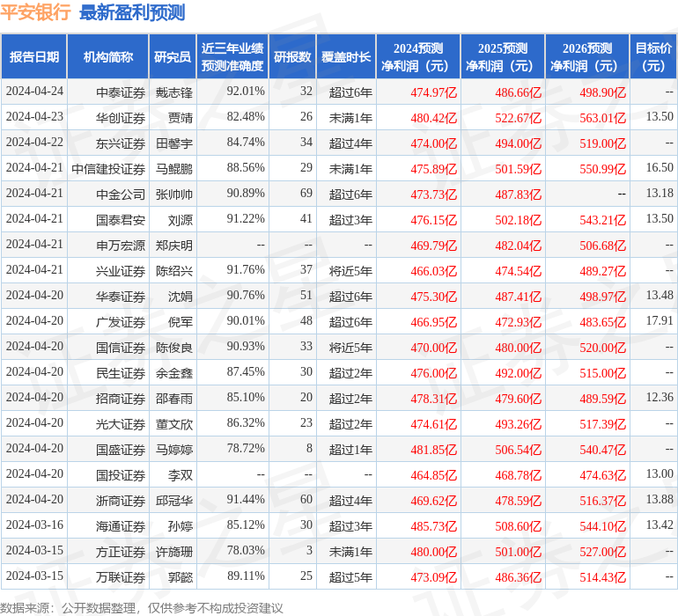
Task: Select the 2026预测净利润 column header
Action: 587,56
